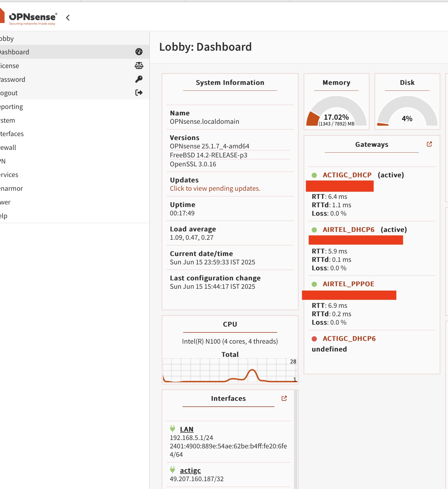448x489 pixels.
Task: Collapse the sidebar with the left chevron
Action: tap(68, 18)
